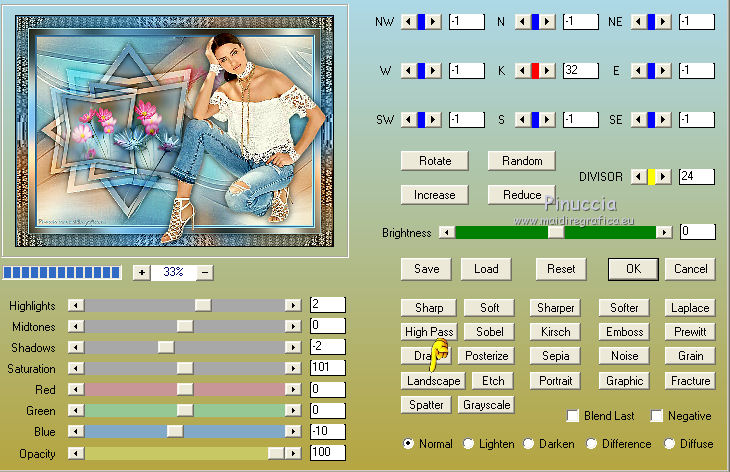The image size is (730, 472).
Task: Decrease the W kernel value
Action: coord(409,71)
